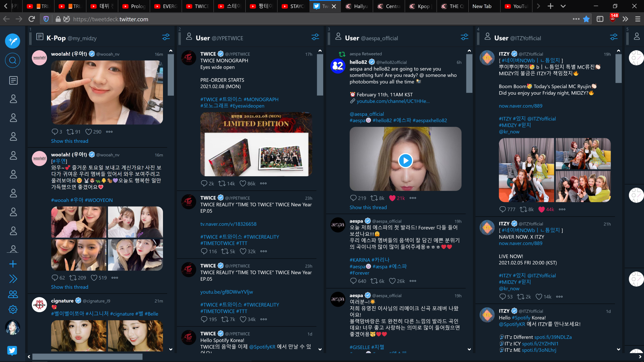This screenshot has height=362, width=644.
Task: Open @JYPETWICE column filter options
Action: coord(315,37)
